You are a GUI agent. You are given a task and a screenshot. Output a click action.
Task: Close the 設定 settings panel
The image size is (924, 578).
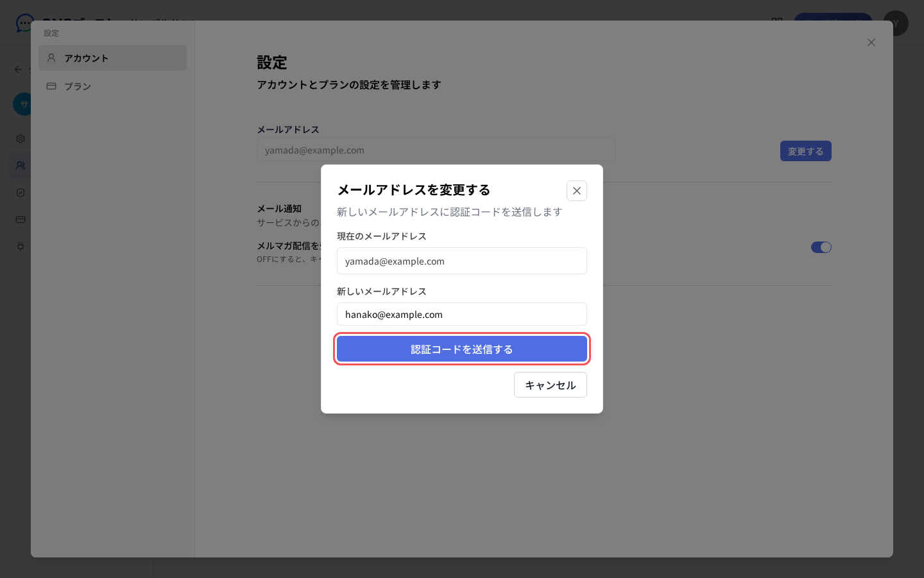point(871,42)
